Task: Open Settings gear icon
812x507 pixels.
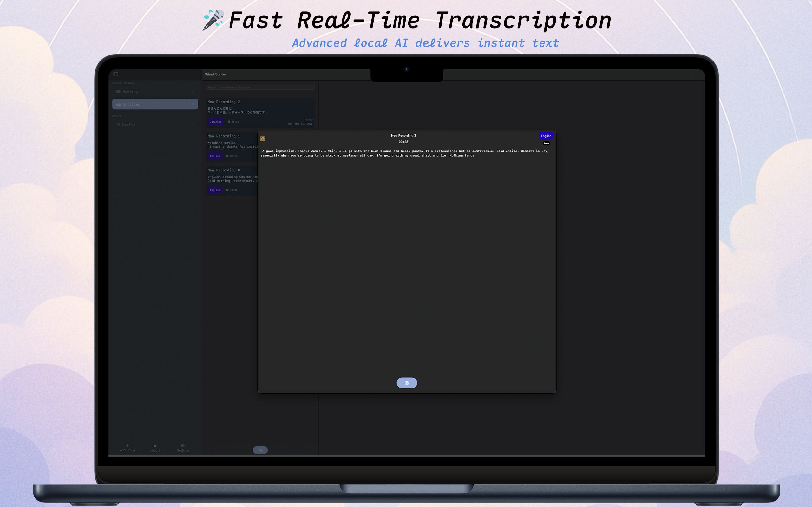Action: click(x=183, y=446)
